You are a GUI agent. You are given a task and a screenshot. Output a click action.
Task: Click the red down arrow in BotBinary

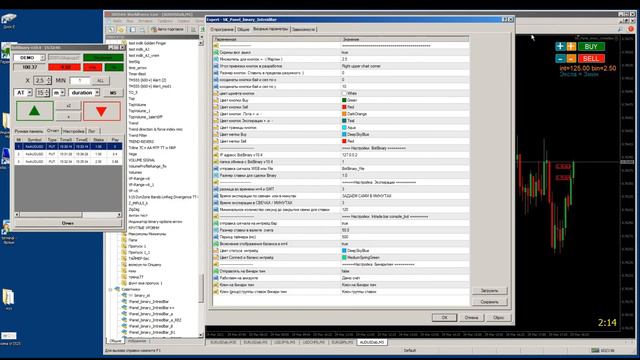[102, 111]
